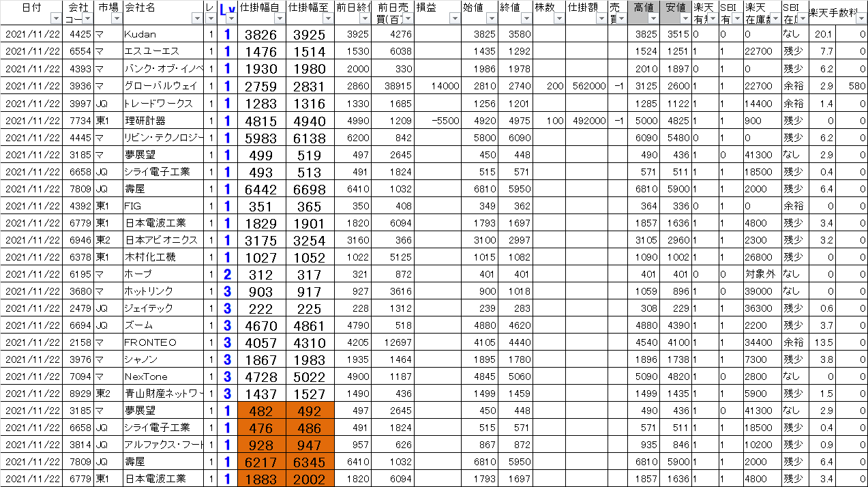Open the 仕掛幅自 column filter dropdown
The width and height of the screenshot is (868, 487).
tap(279, 19)
